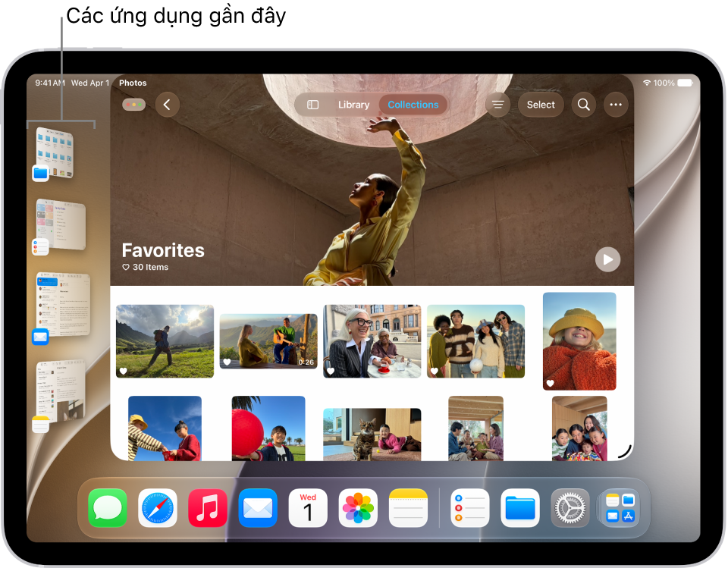Open the Files recent app window
This screenshot has width=728, height=571.
[55, 152]
